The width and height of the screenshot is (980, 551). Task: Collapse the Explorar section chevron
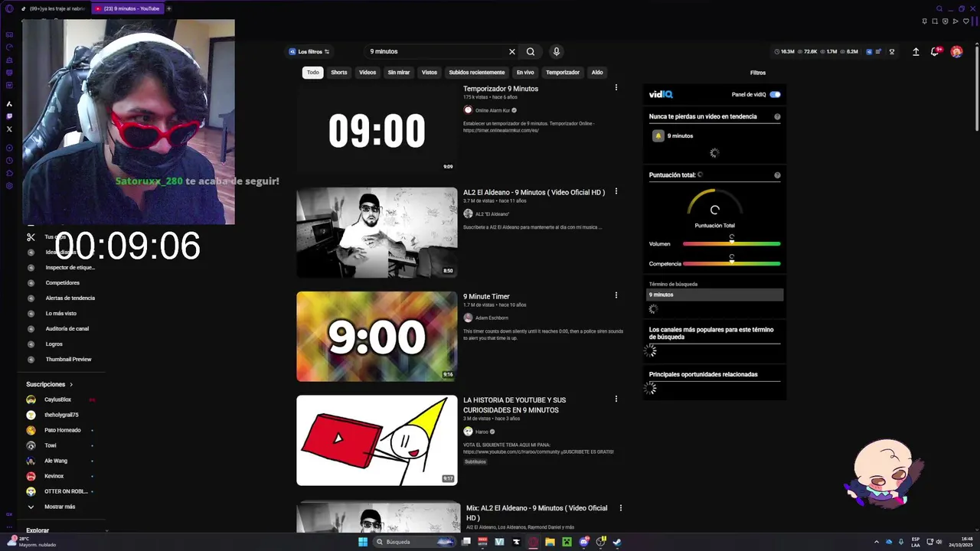click(106, 530)
